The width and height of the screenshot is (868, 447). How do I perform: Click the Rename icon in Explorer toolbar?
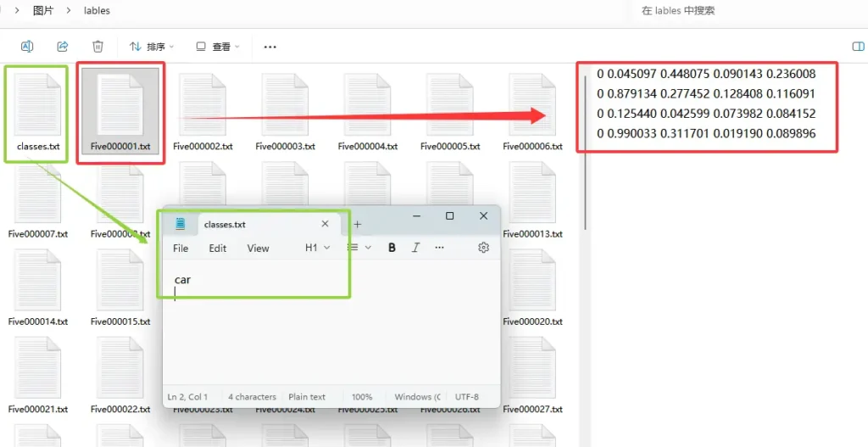(x=26, y=47)
